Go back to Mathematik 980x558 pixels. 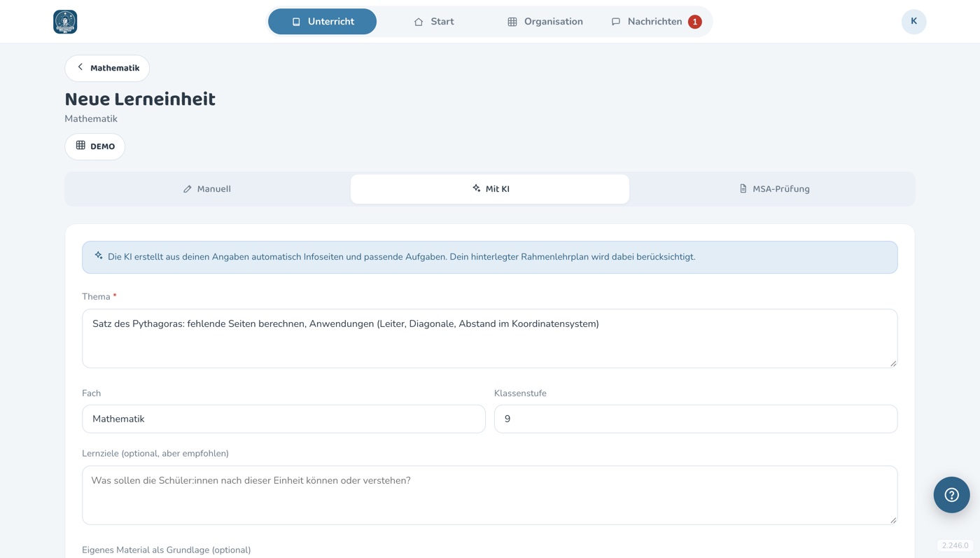107,68
